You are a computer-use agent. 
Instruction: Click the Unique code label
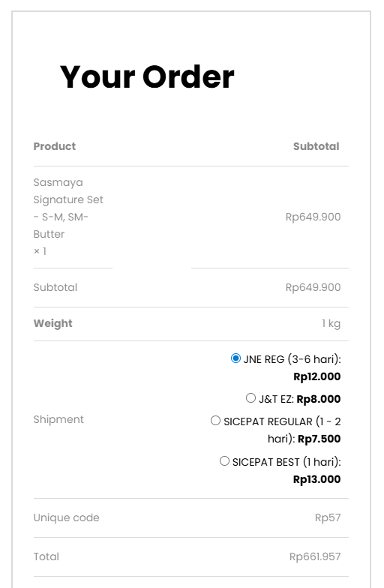[x=66, y=517]
